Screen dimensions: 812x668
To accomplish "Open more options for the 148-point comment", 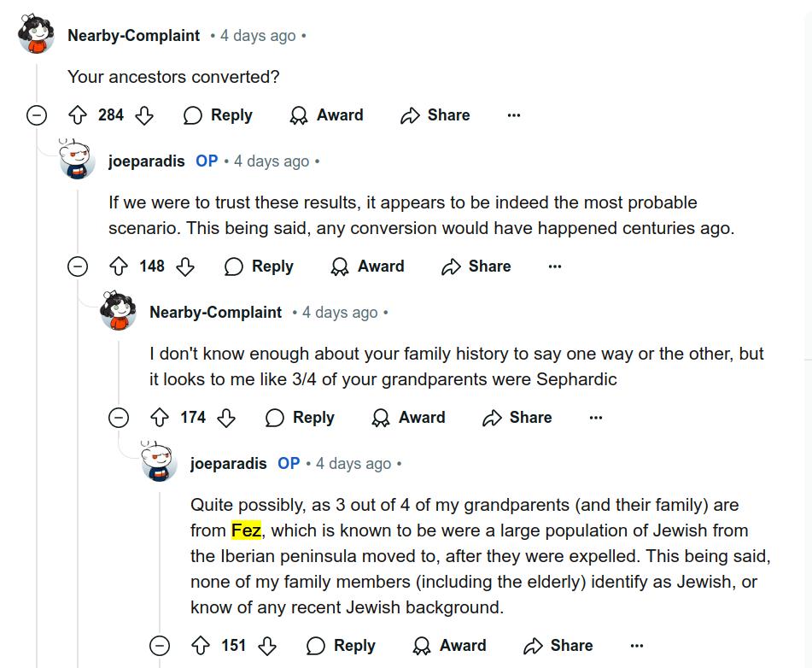I will (554, 267).
